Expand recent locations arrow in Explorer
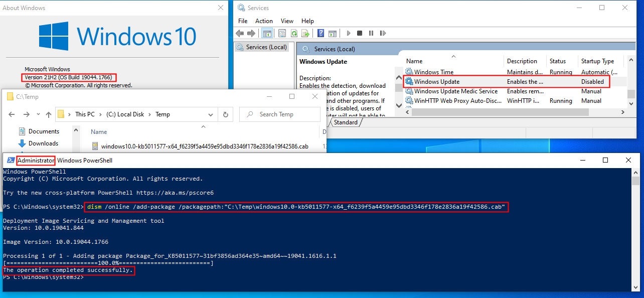 pyautogui.click(x=38, y=114)
